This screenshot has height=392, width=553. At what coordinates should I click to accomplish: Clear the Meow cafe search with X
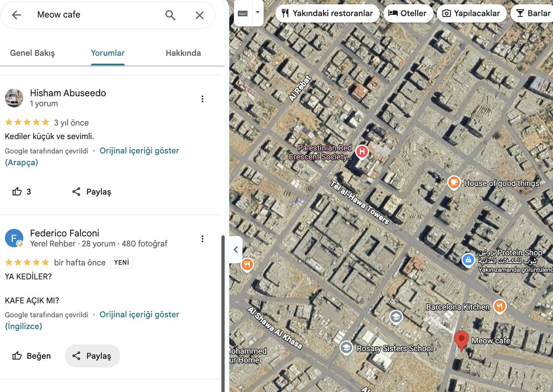(x=200, y=15)
